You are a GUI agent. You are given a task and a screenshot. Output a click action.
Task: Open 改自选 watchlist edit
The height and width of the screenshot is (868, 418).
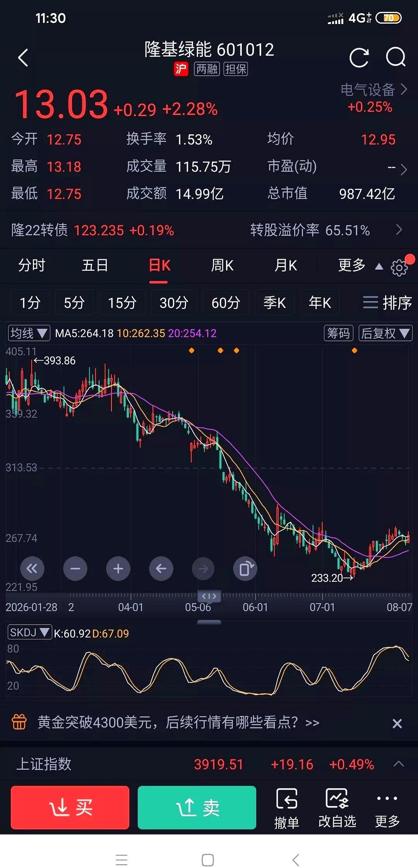(x=337, y=808)
